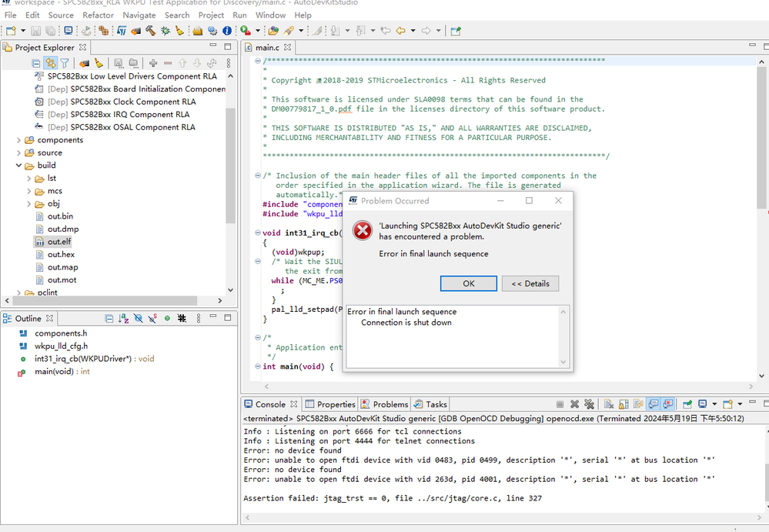Collapse the main(void) code fold marker
This screenshot has height=532, width=769.
257,366
